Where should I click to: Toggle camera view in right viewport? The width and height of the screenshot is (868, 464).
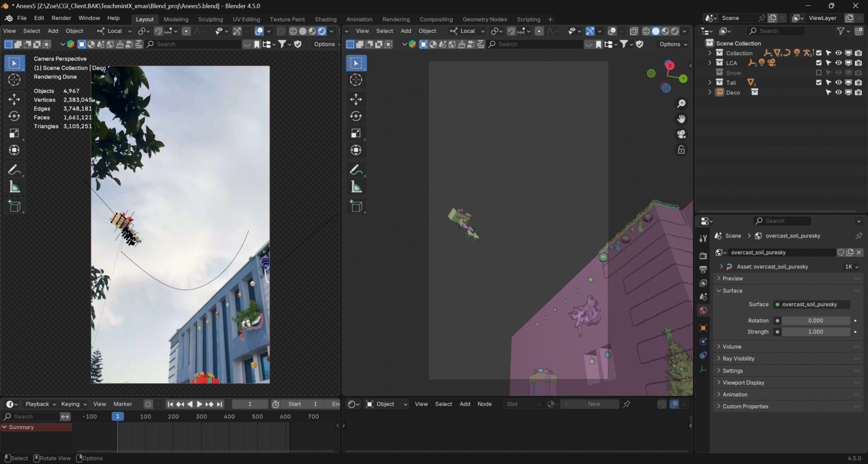click(x=682, y=134)
